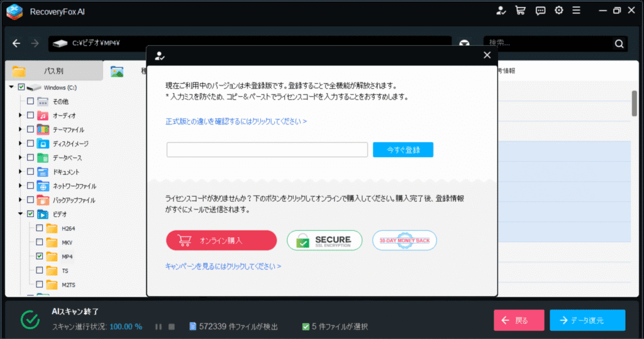Check the TS folder checkbox
The width and height of the screenshot is (644, 339).
[40, 270]
